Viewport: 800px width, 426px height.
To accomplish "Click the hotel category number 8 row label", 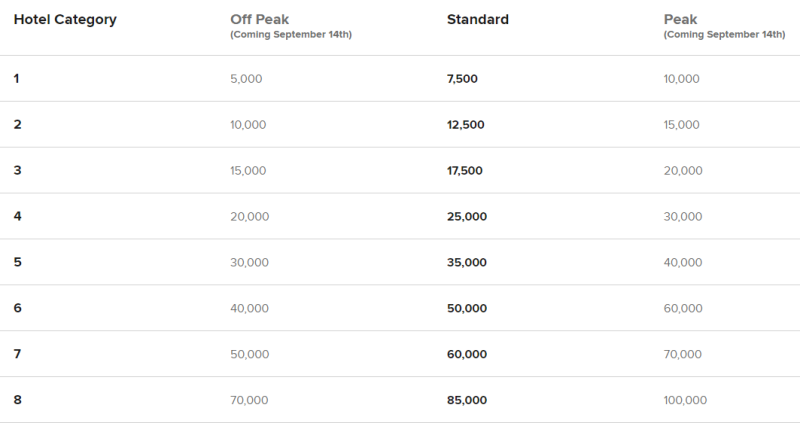I will coord(18,400).
